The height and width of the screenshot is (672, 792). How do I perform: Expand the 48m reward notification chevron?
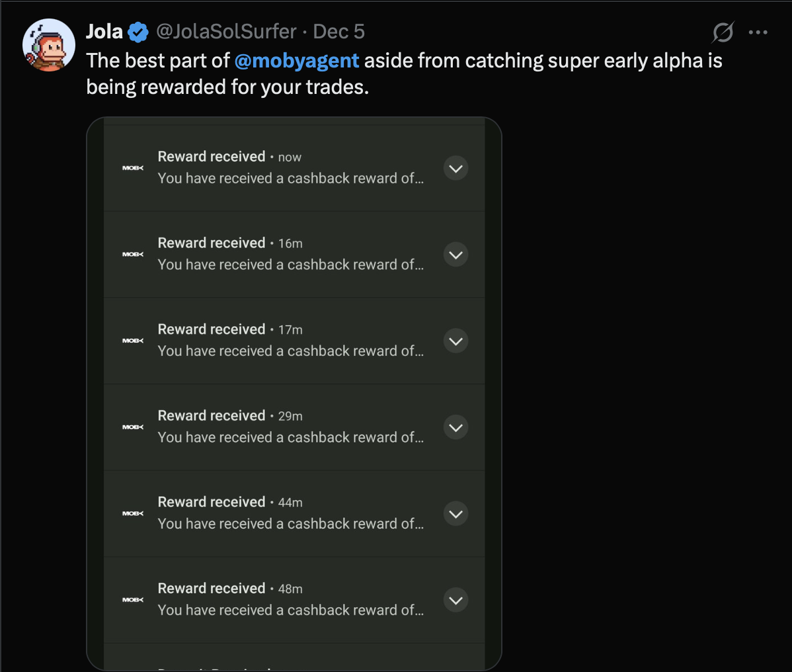455,600
